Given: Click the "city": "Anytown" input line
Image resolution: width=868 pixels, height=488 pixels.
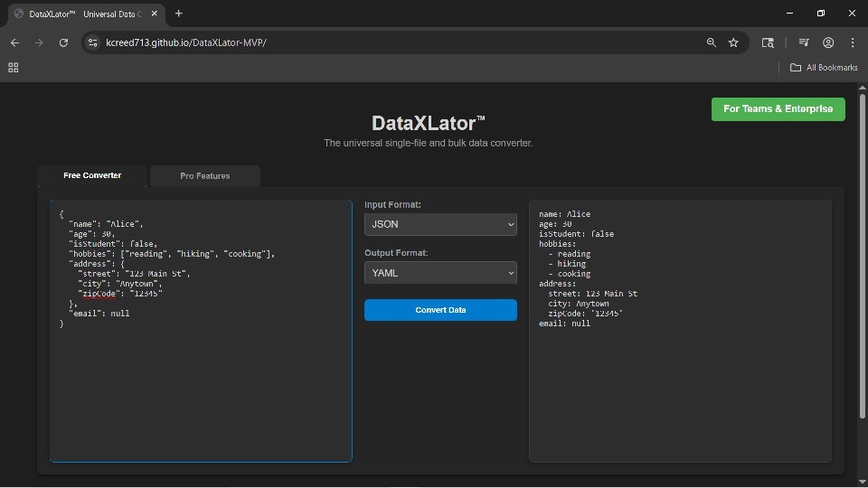Looking at the screenshot, I should 120,283.
